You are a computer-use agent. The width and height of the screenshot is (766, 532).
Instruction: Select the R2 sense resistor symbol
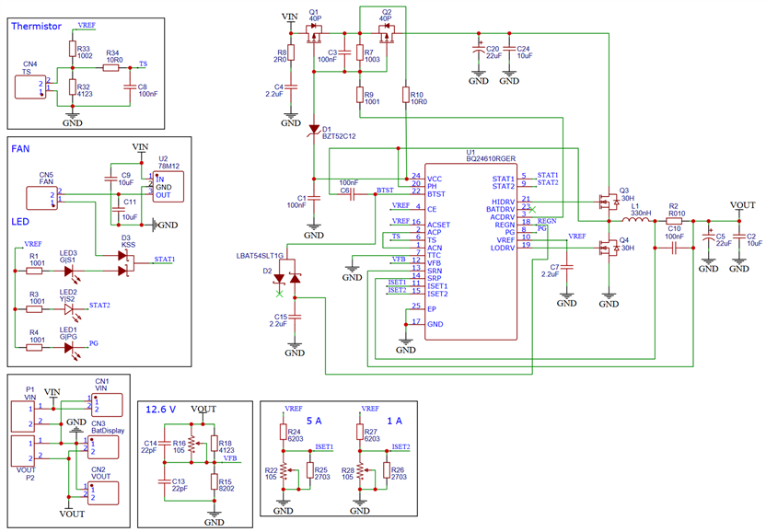pos(674,221)
